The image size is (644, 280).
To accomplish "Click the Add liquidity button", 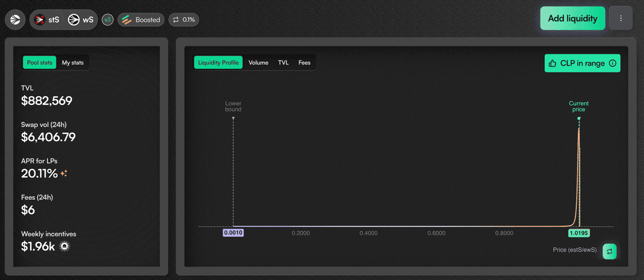I will click(572, 18).
